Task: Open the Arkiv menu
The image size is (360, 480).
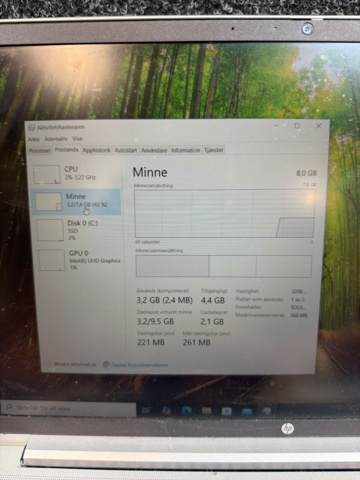Action: pyautogui.click(x=34, y=139)
